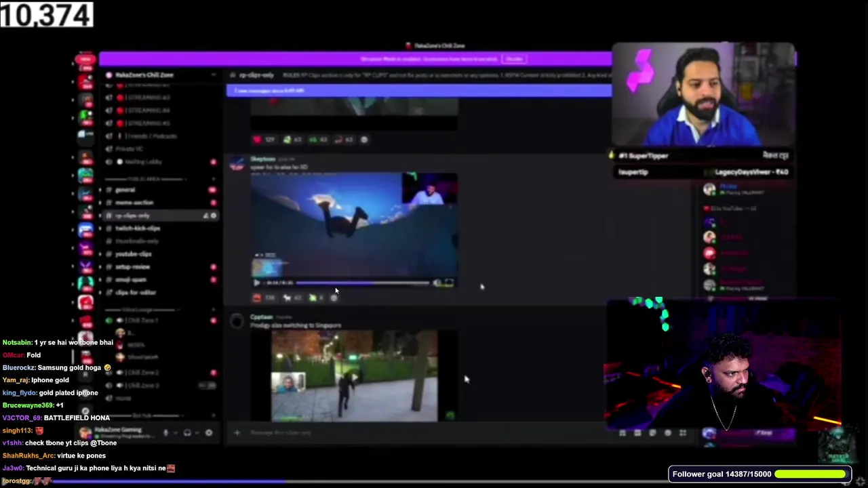Join the Waiting Lobby voice channel

[x=144, y=162]
